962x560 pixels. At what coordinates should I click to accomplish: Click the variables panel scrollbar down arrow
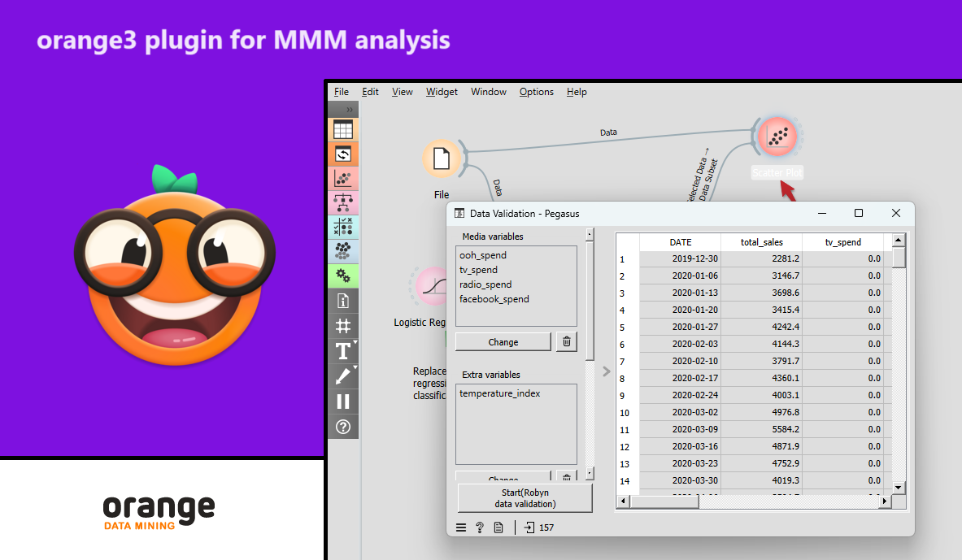tap(590, 474)
